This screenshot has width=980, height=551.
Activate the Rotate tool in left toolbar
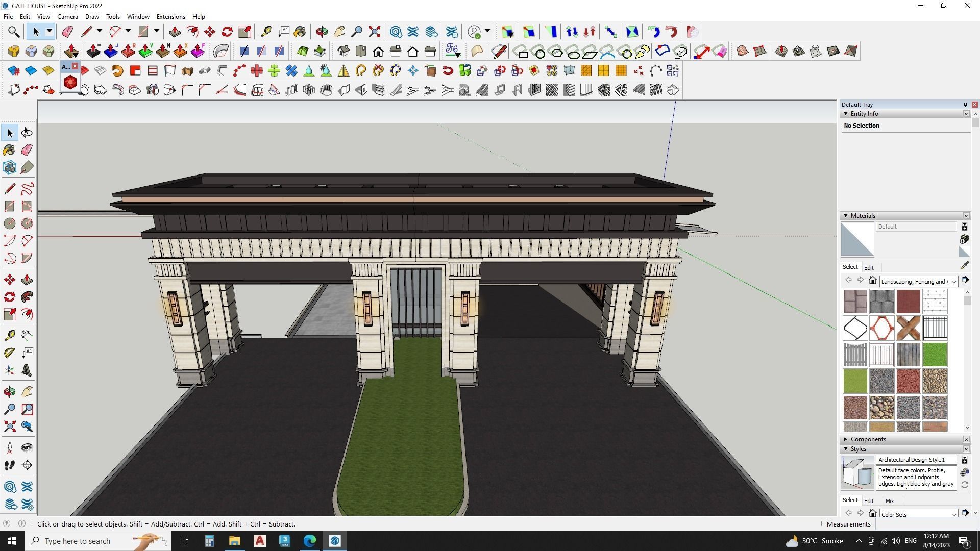click(x=9, y=297)
